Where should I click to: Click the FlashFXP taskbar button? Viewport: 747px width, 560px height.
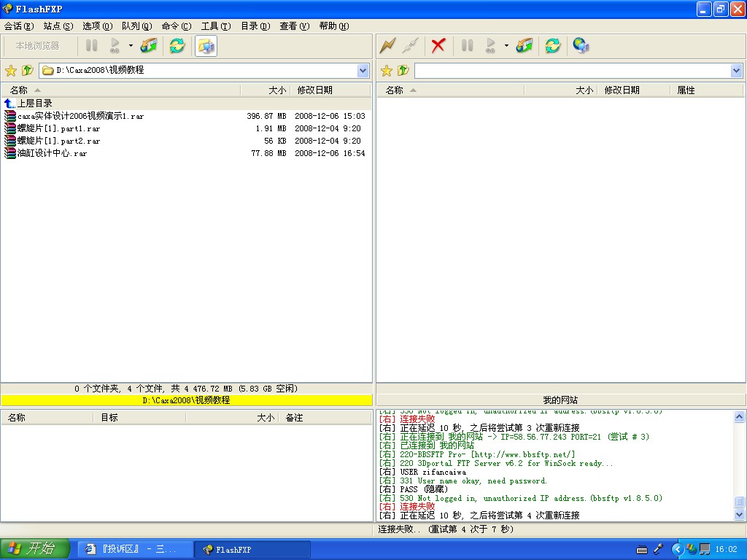pyautogui.click(x=252, y=549)
